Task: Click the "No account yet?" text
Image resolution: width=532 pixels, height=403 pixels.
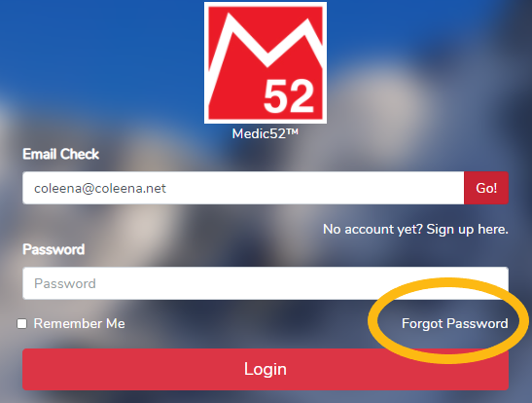Action: pyautogui.click(x=372, y=229)
